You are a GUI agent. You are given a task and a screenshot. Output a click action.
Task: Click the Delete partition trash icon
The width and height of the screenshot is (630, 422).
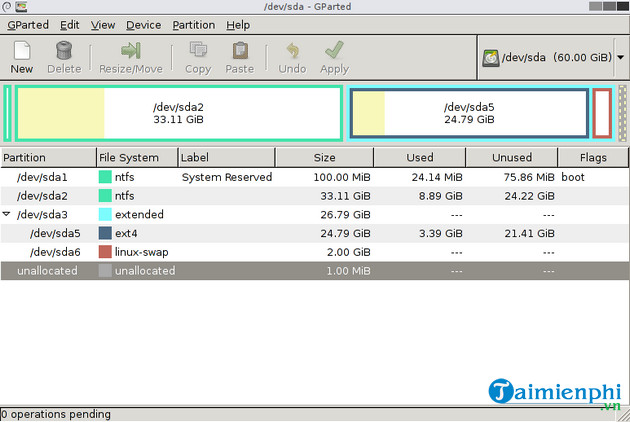pos(64,51)
